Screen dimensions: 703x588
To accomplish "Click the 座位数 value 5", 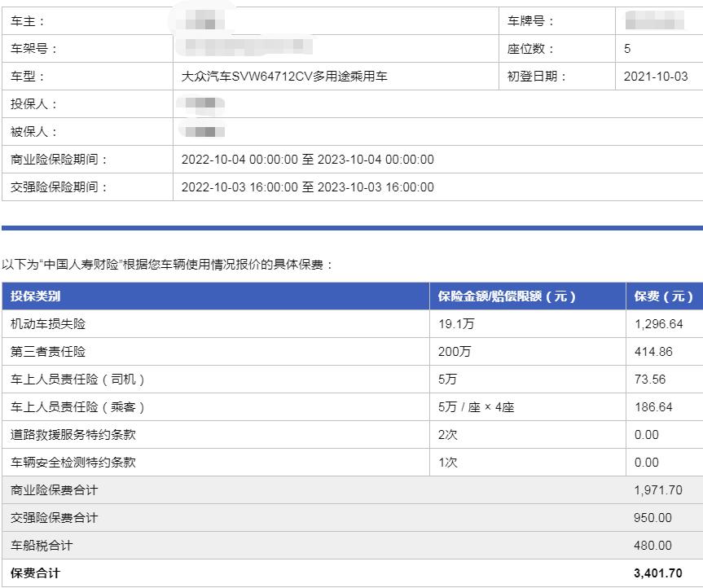I will click(x=627, y=48).
